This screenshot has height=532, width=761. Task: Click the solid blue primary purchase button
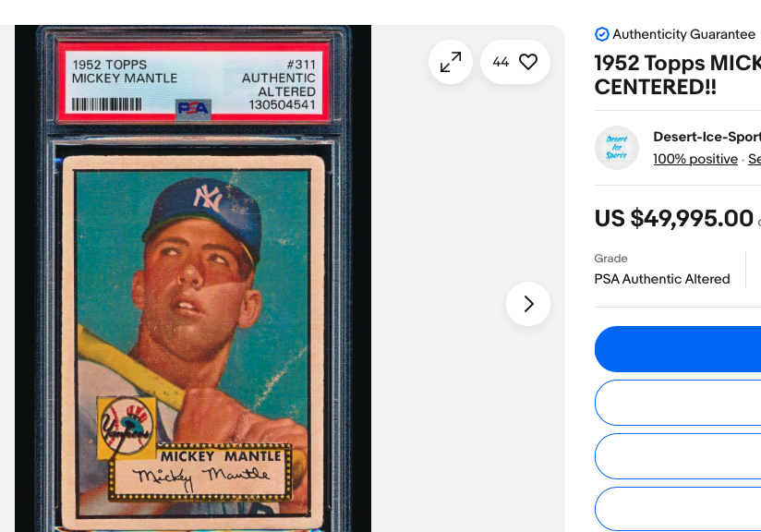click(678, 349)
